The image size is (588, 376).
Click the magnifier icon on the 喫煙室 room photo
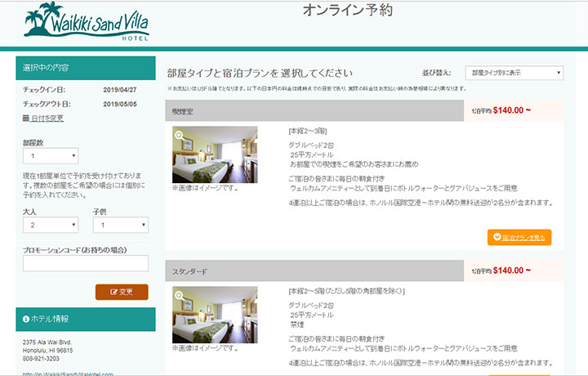(x=180, y=136)
